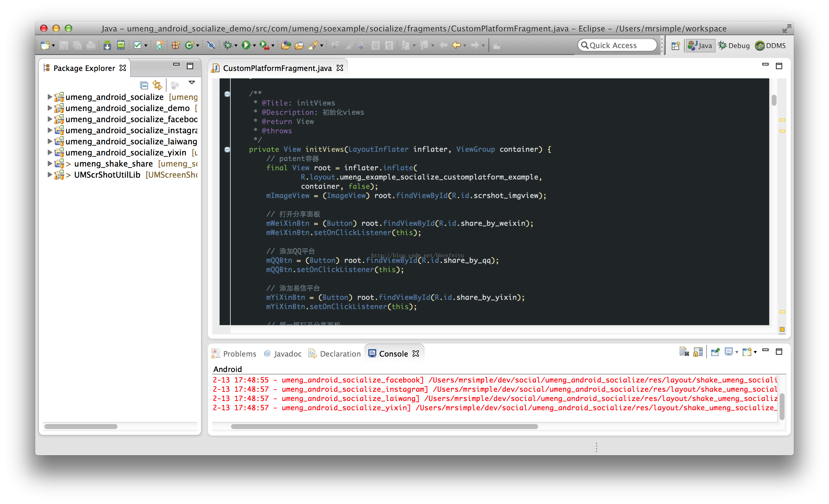
Task: Collapse the initViews Javadoc comment fold
Action: click(227, 94)
